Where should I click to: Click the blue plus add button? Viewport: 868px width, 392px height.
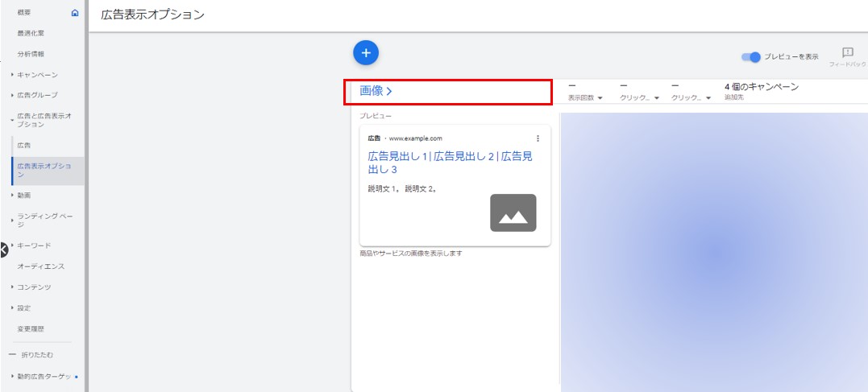click(365, 53)
